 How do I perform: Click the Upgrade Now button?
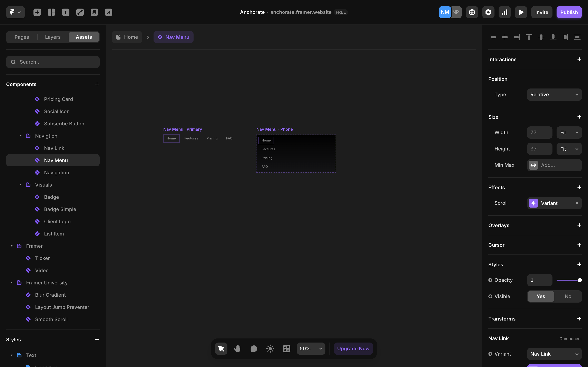(x=353, y=349)
